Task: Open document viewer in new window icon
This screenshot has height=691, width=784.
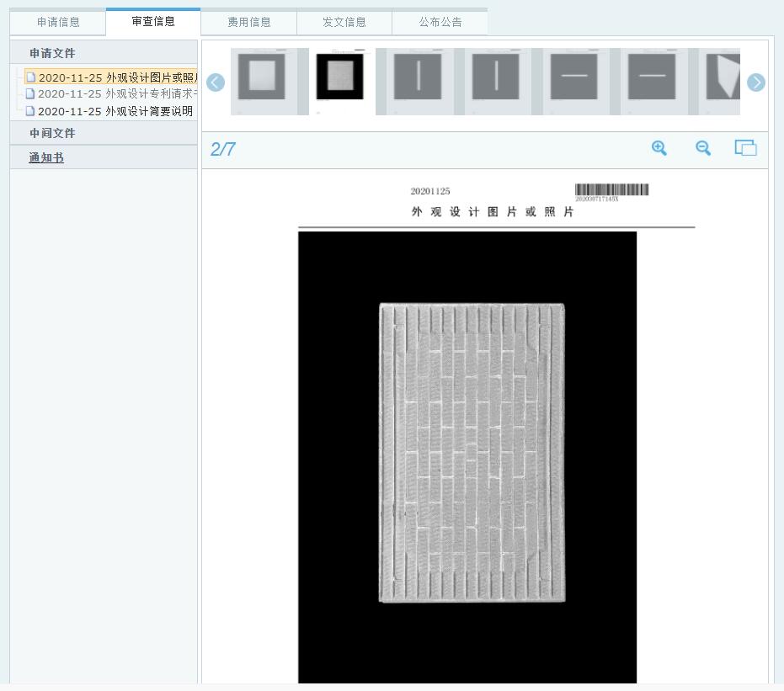Action: (745, 148)
